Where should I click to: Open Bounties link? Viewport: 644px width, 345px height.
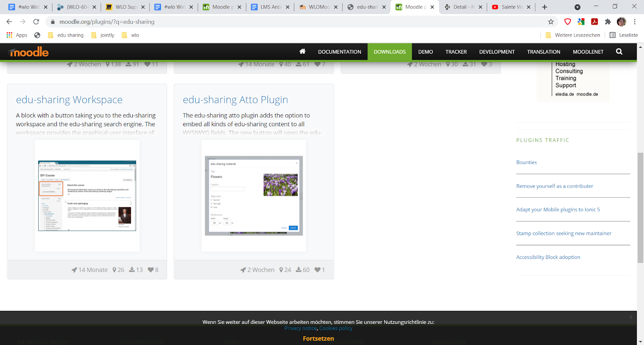(x=526, y=162)
